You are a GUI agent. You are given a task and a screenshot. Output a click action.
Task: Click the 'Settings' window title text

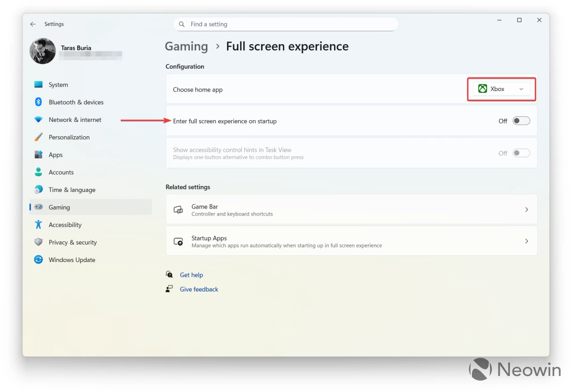pos(54,24)
